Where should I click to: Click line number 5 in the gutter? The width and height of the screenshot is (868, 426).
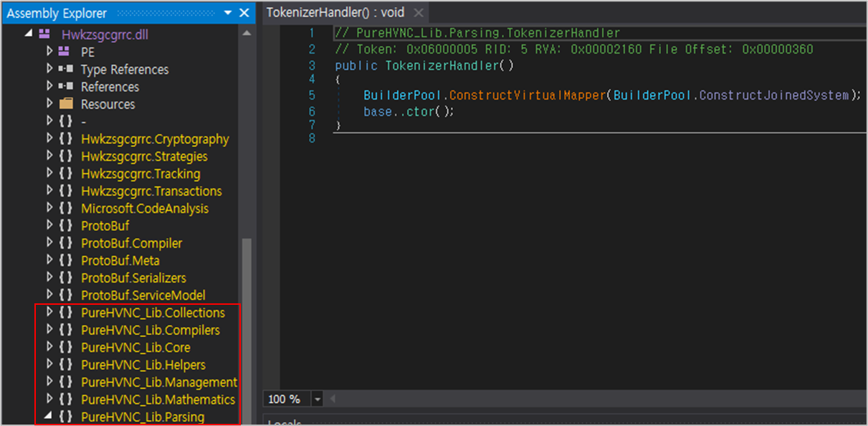[312, 95]
